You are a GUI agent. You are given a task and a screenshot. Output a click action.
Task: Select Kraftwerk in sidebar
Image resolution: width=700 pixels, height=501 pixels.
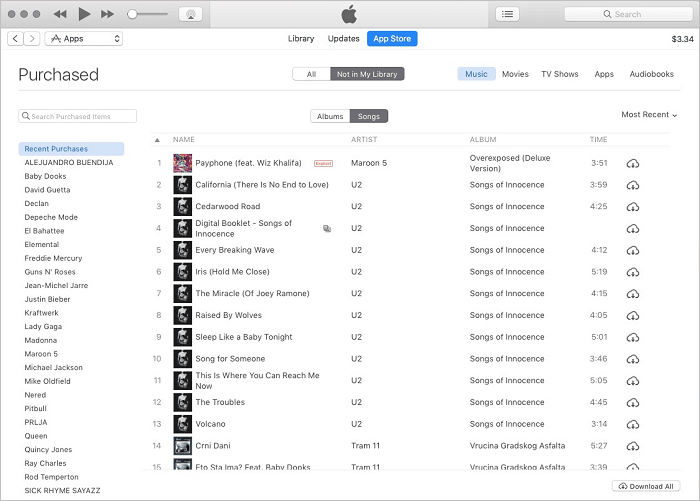[42, 313]
